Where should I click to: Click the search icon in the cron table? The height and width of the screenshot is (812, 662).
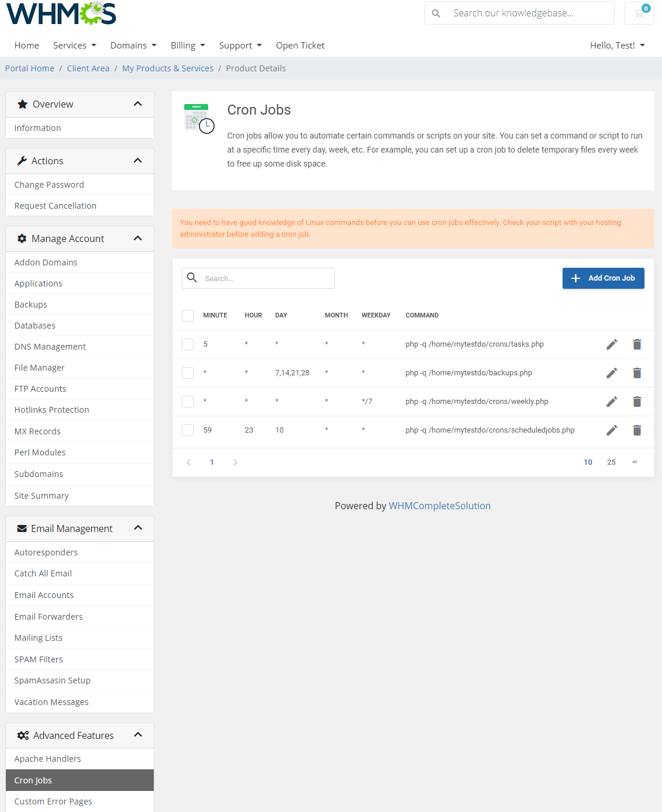(192, 278)
